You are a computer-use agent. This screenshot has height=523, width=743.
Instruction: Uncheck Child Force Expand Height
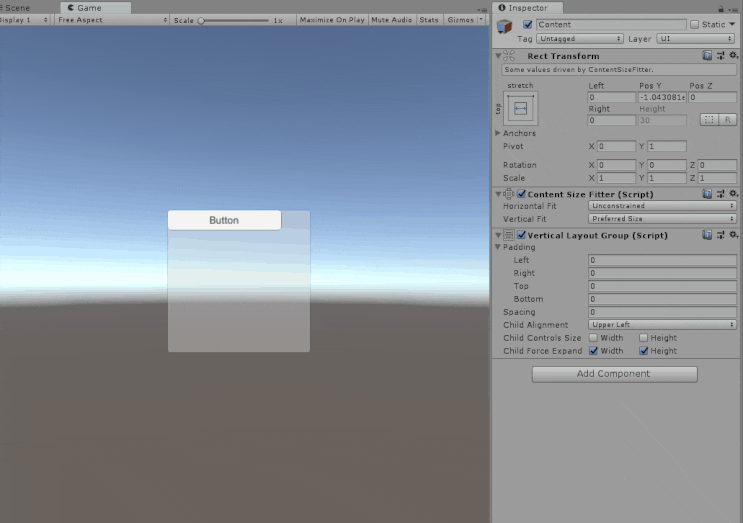tap(643, 351)
